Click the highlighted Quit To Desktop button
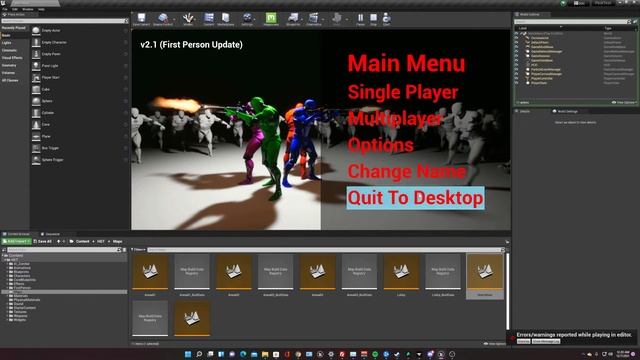The height and width of the screenshot is (360, 640). point(416,198)
